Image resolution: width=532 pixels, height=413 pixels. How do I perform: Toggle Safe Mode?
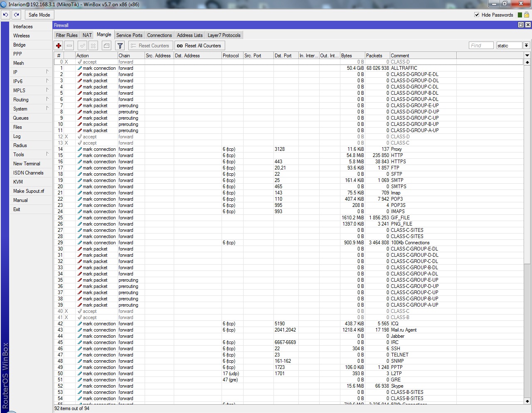coord(39,15)
